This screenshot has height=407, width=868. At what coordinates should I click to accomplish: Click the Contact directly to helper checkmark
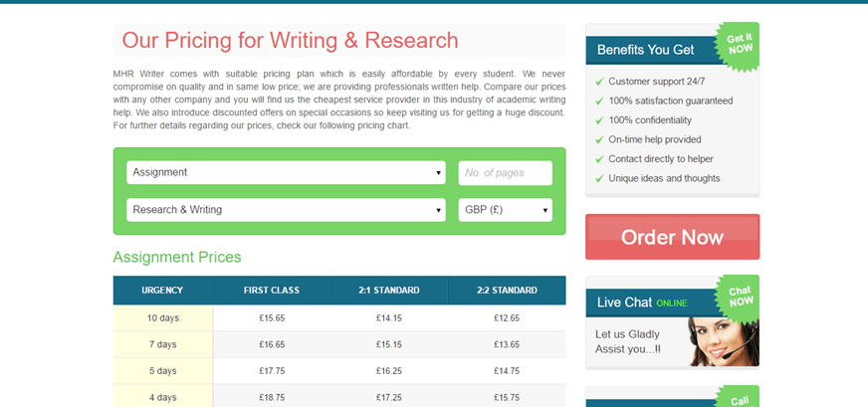click(599, 159)
